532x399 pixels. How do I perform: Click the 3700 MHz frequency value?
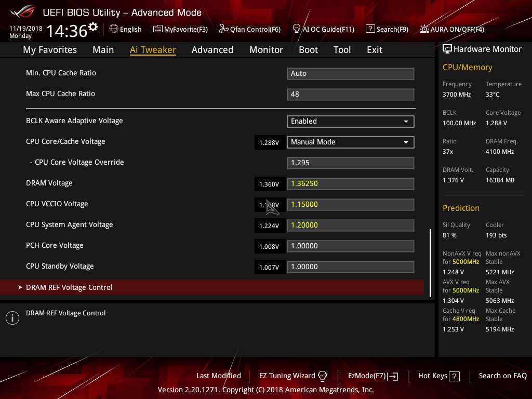pos(456,95)
